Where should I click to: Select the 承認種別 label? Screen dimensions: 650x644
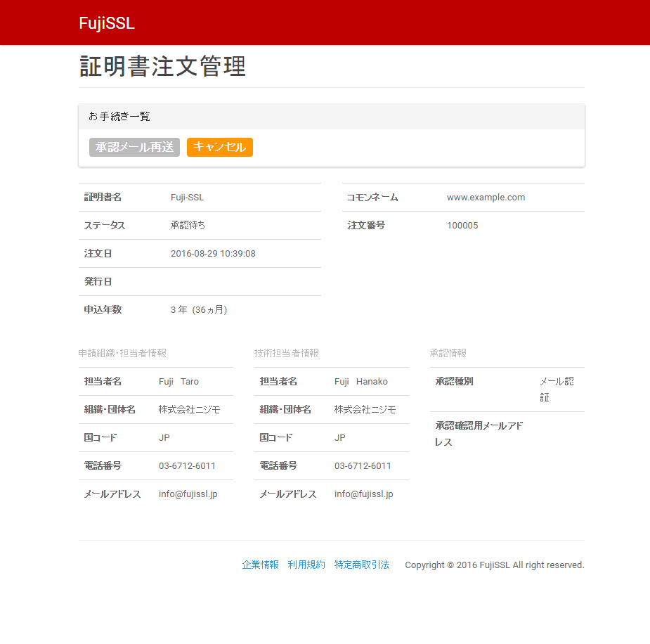454,382
